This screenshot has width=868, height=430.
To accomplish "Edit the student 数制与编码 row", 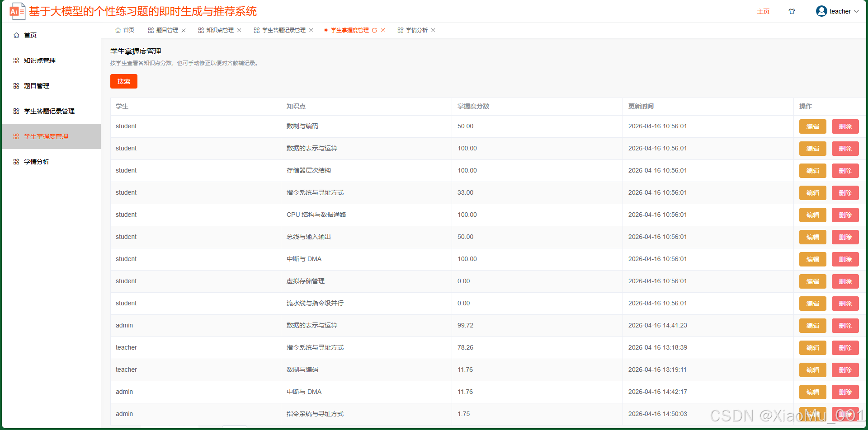I will coord(813,126).
